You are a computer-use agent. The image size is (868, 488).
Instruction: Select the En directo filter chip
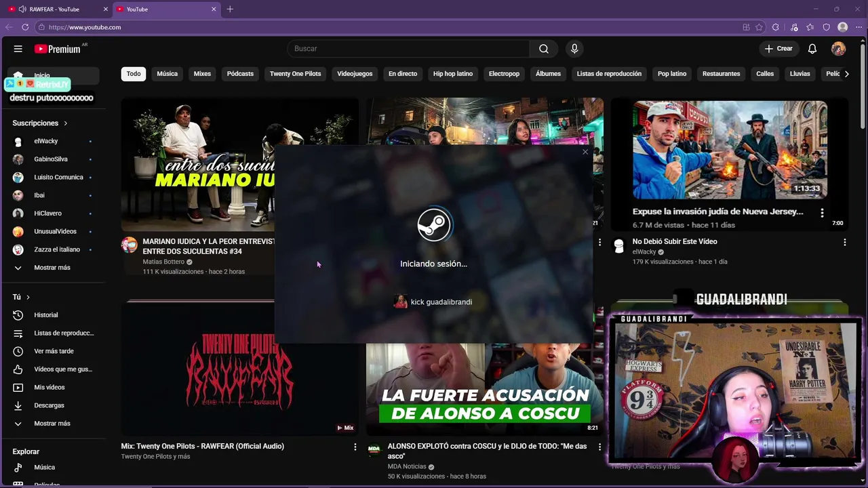coord(403,74)
